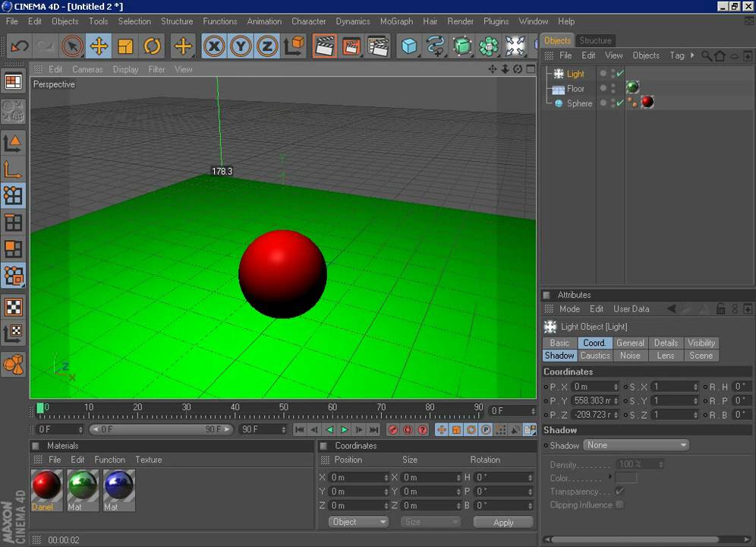The image size is (756, 547).
Task: Click the green material tag on Floor
Action: (632, 87)
